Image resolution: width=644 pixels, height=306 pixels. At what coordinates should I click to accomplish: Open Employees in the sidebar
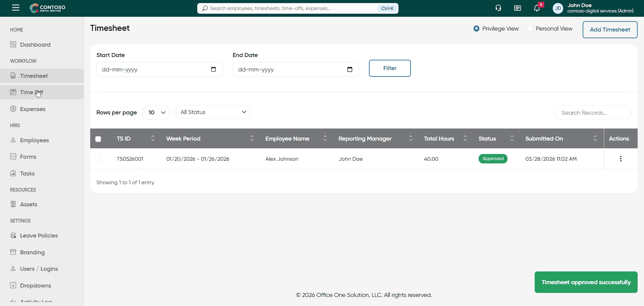tap(34, 140)
